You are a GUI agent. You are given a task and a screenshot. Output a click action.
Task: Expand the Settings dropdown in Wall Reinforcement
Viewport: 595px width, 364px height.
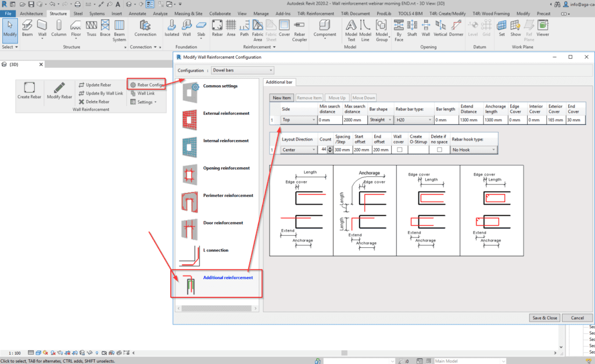144,102
